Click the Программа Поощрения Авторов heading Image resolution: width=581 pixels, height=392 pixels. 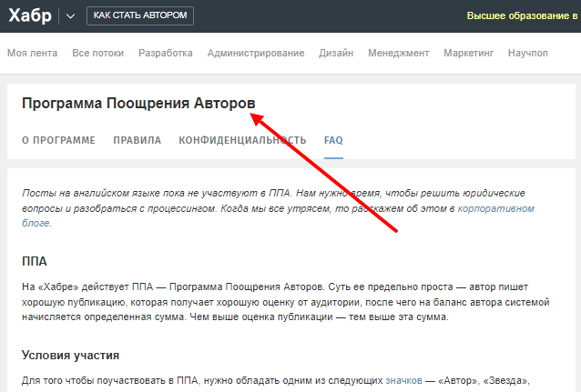click(138, 104)
